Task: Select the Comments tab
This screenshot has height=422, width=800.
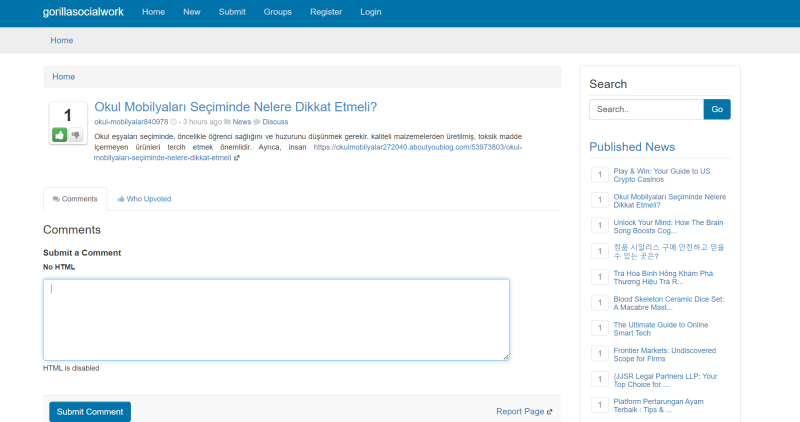Action: click(75, 199)
